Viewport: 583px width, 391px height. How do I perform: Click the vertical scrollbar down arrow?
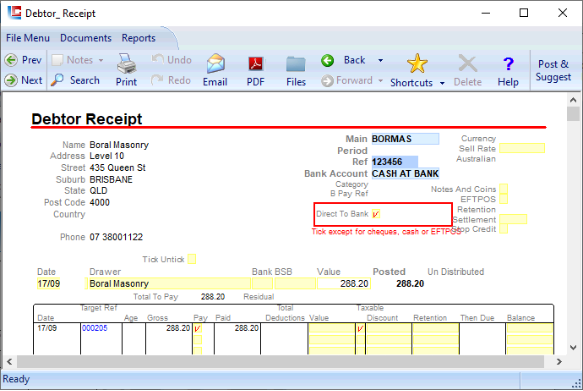click(x=573, y=348)
